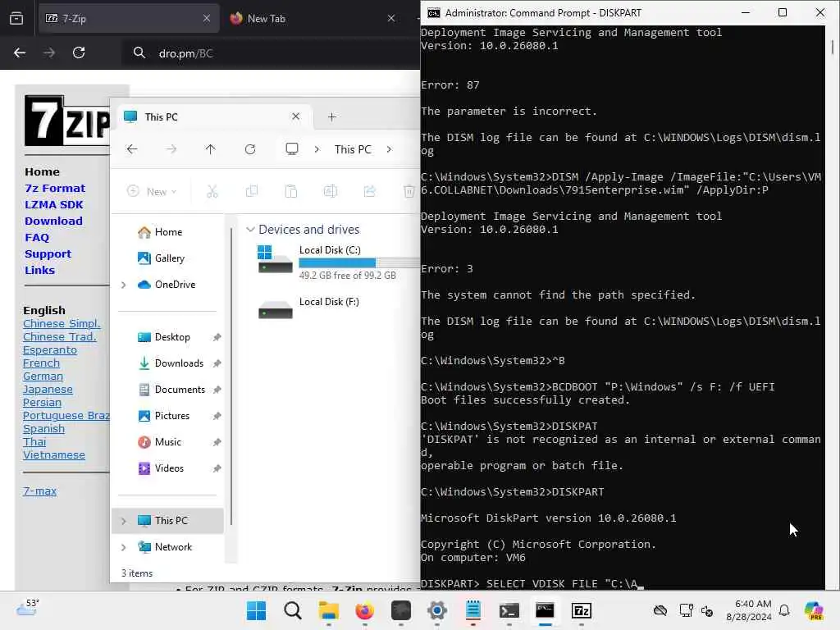
Task: Close the This PC tab in File Explorer
Action: click(295, 116)
